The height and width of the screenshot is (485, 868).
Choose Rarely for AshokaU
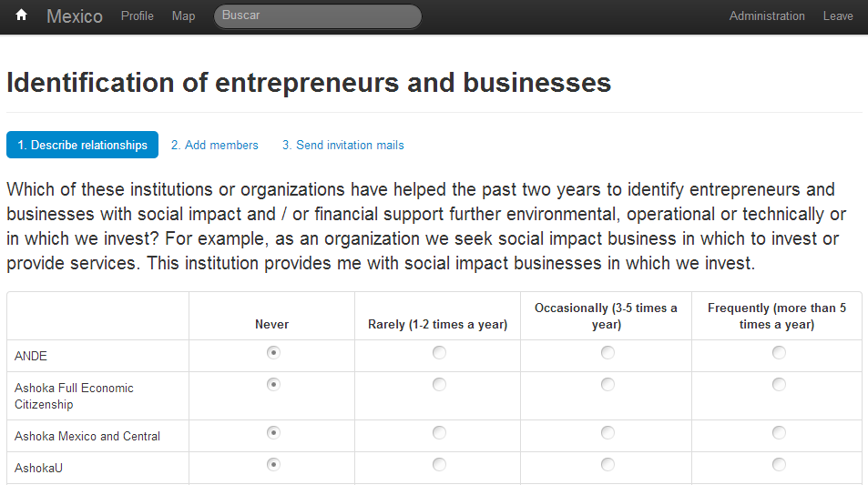click(x=440, y=465)
